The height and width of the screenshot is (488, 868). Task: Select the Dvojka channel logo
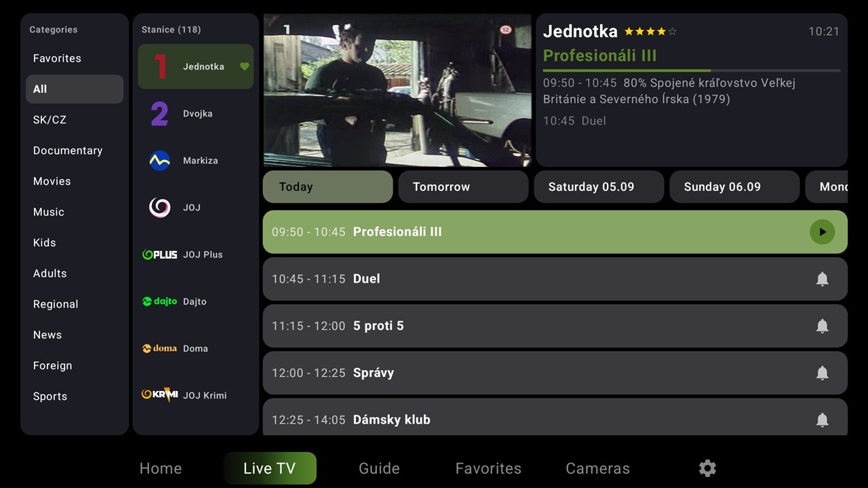pyautogui.click(x=159, y=114)
